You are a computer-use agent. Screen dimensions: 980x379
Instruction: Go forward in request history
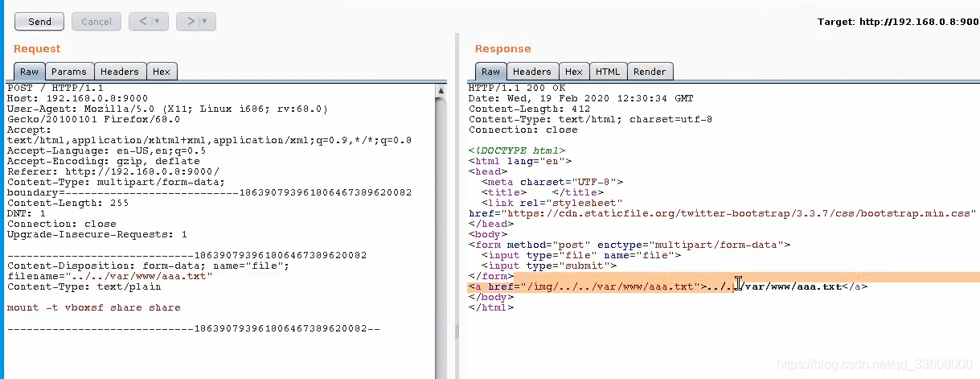tap(191, 22)
